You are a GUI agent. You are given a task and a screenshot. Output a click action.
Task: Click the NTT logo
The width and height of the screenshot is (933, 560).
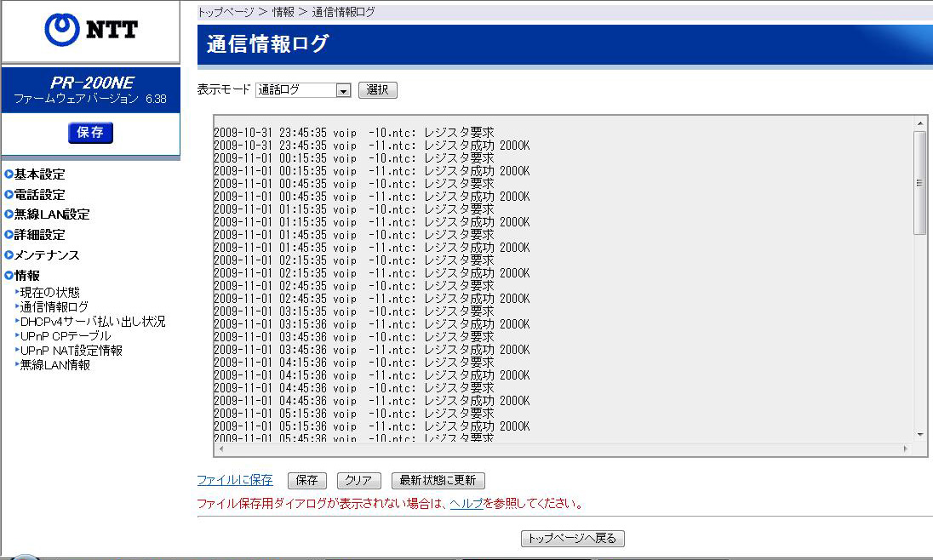(x=90, y=31)
